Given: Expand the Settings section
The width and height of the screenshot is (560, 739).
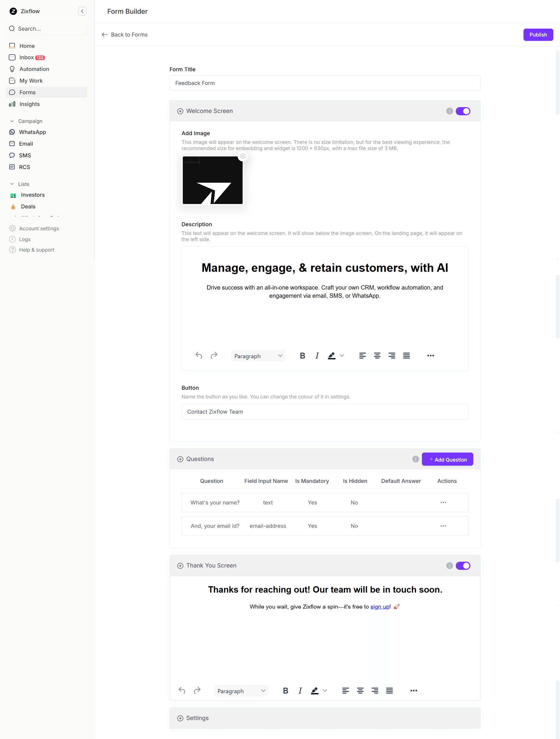Looking at the screenshot, I should (x=180, y=718).
